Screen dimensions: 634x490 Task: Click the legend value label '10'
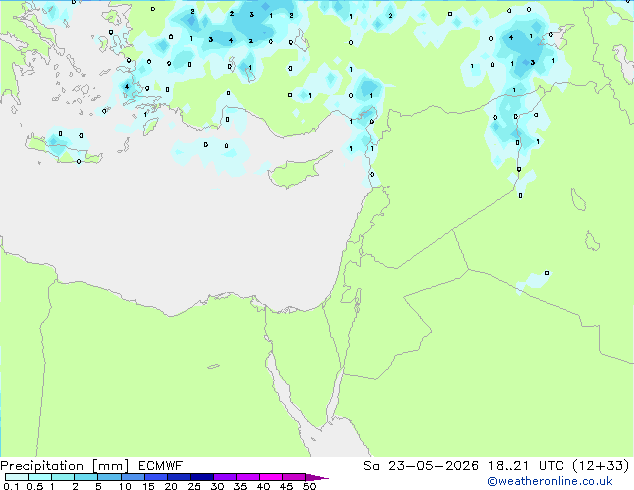tap(125, 486)
